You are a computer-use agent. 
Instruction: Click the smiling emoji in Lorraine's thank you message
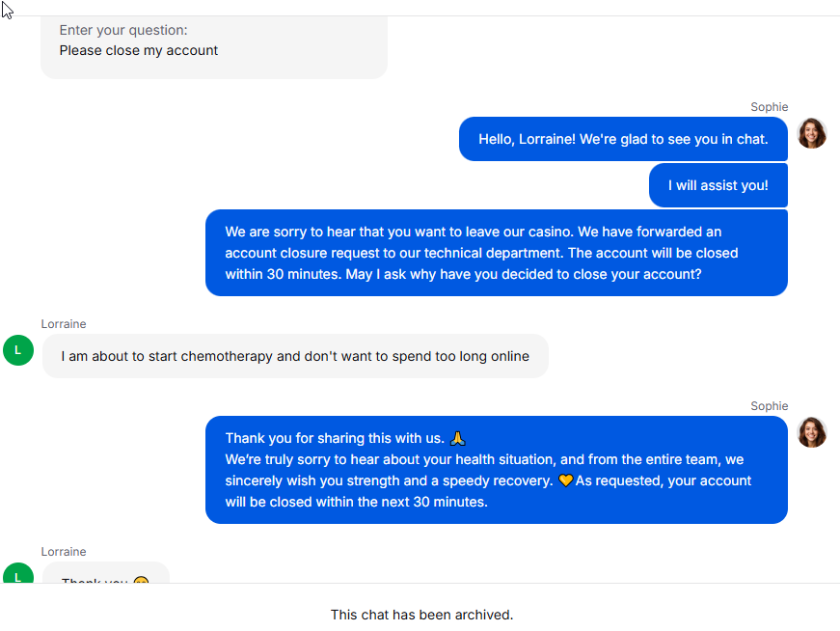point(142,580)
